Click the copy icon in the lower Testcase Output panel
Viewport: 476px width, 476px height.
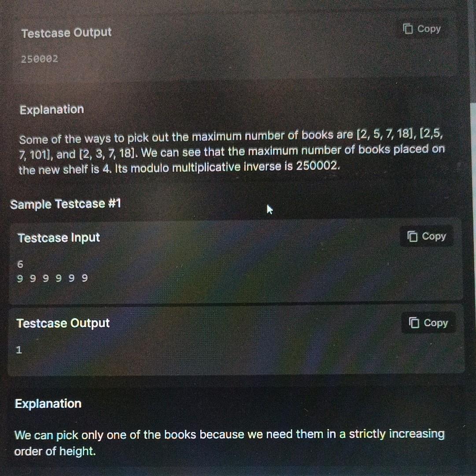point(414,323)
